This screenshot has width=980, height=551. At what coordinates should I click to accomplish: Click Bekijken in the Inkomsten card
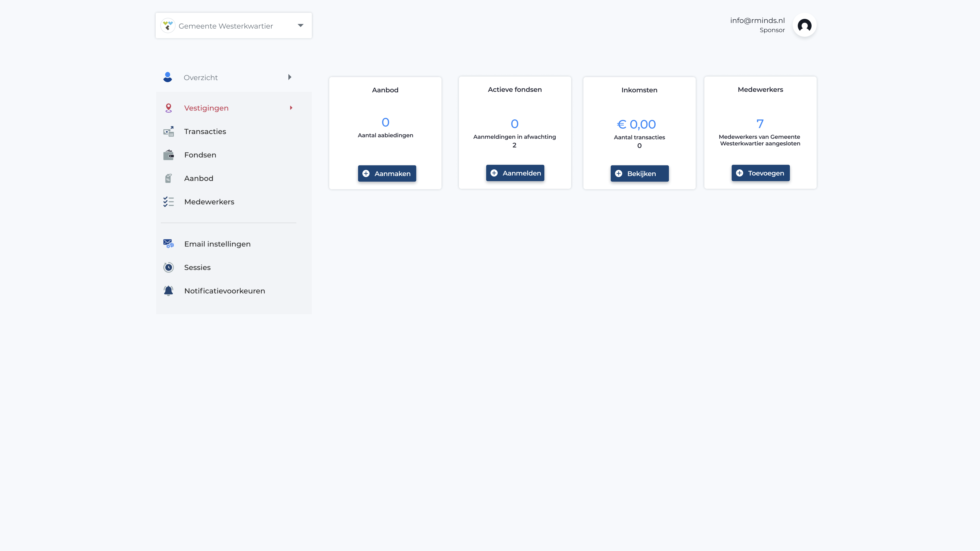click(639, 173)
